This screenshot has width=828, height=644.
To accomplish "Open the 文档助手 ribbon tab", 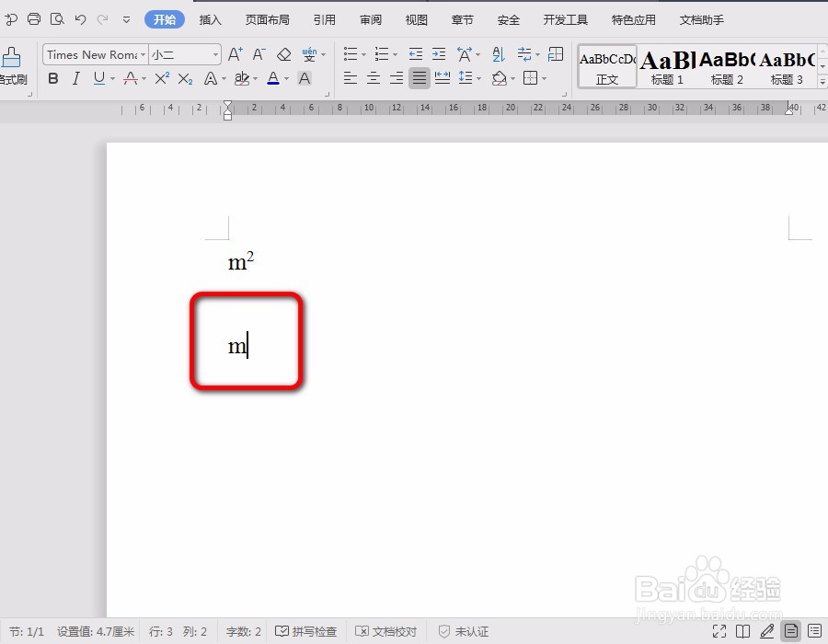I will pos(702,19).
